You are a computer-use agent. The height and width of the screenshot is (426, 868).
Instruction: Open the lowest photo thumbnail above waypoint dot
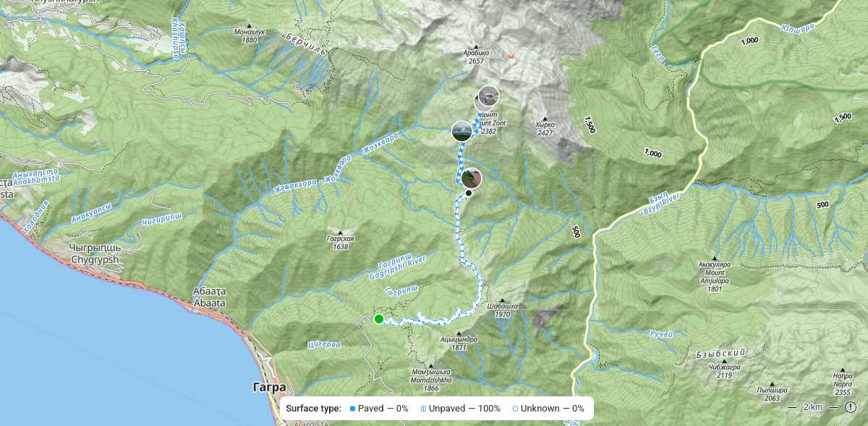point(471,178)
